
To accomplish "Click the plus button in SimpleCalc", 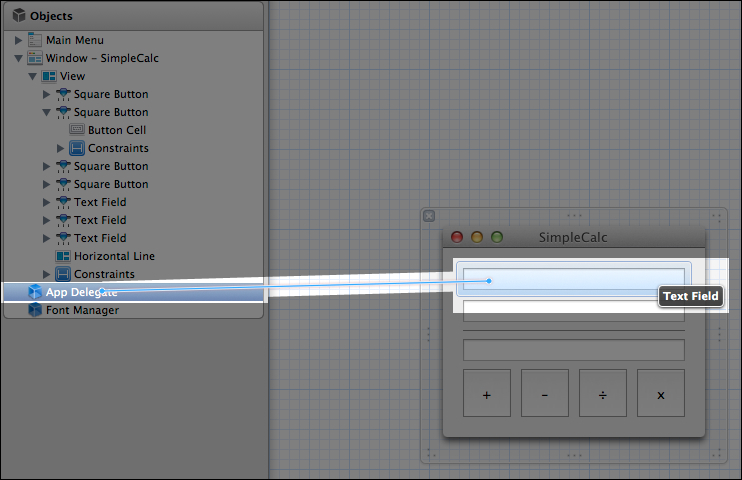I will click(x=486, y=393).
